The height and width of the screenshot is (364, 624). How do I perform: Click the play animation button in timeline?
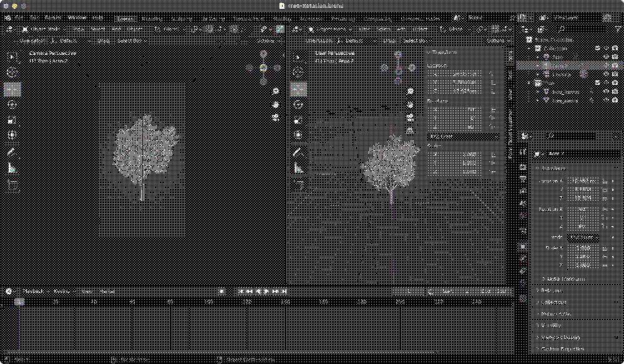[x=266, y=291]
